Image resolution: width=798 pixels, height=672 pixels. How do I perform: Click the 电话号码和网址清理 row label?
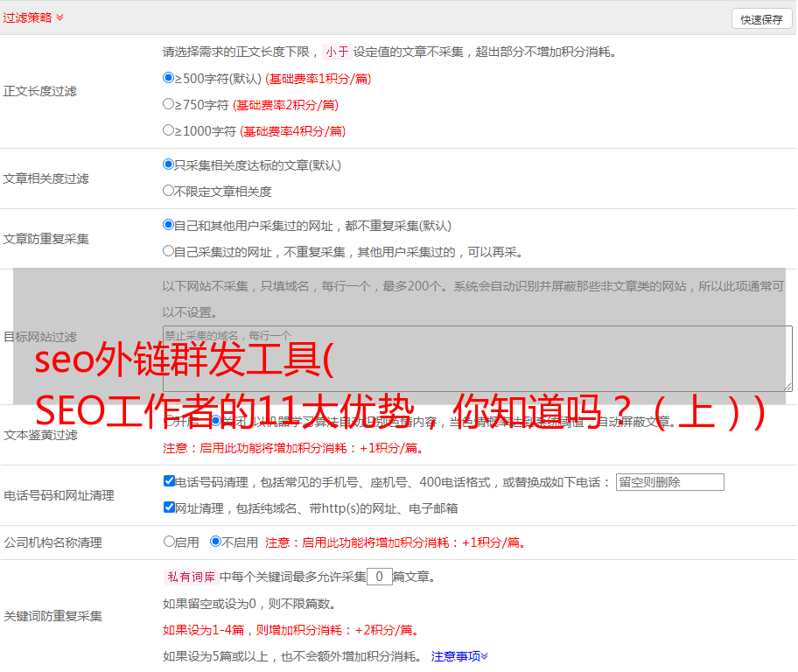click(59, 495)
